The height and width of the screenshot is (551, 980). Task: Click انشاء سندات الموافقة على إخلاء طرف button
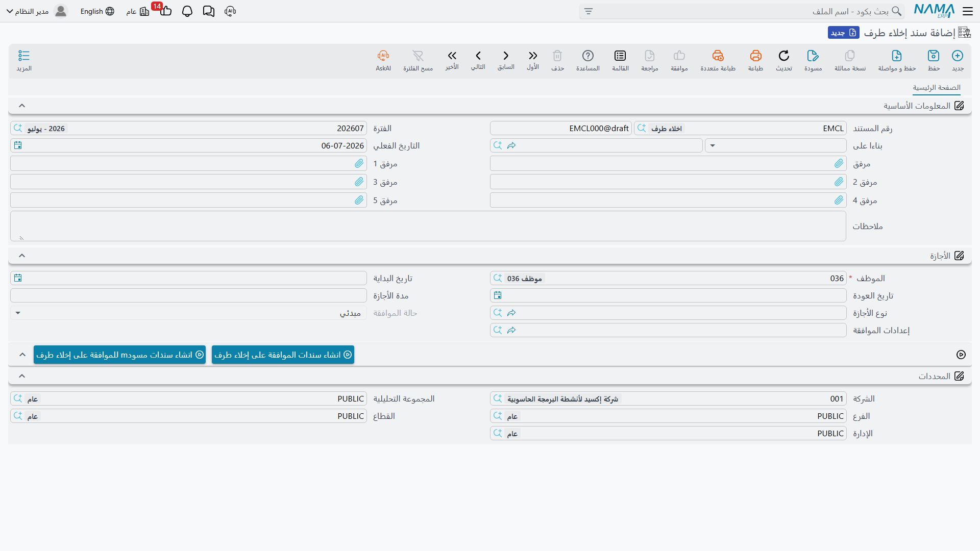pos(283,355)
